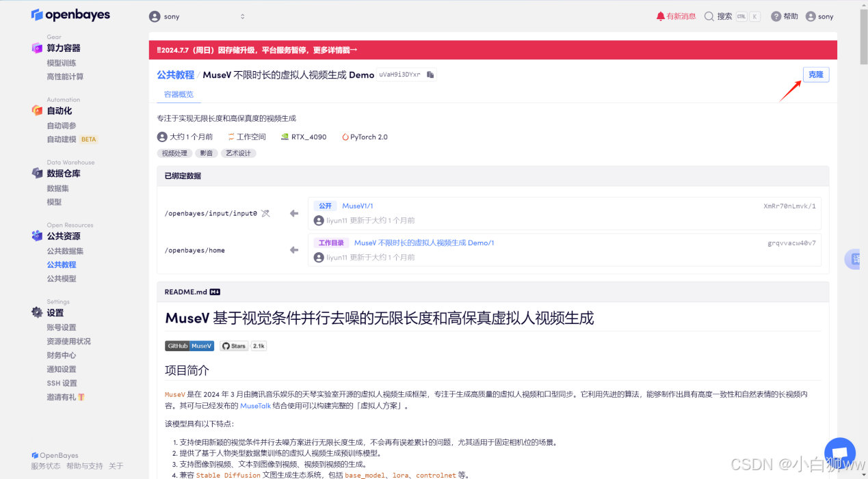Click the 视频处理 tag
Screen dimensions: 868x479
tap(174, 154)
